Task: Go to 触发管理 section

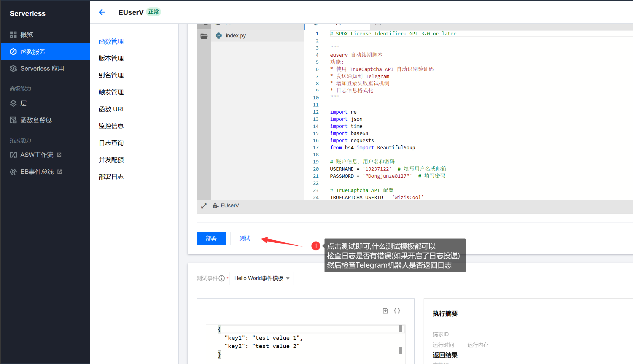Action: pos(111,92)
